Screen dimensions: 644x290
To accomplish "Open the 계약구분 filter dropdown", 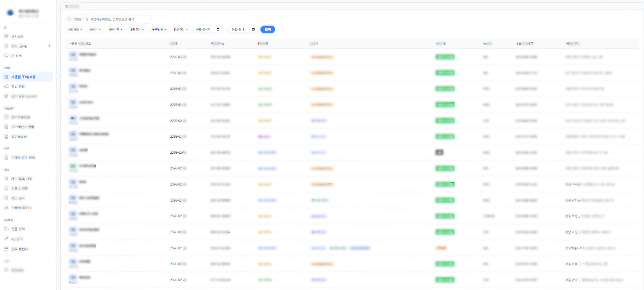I will [137, 30].
